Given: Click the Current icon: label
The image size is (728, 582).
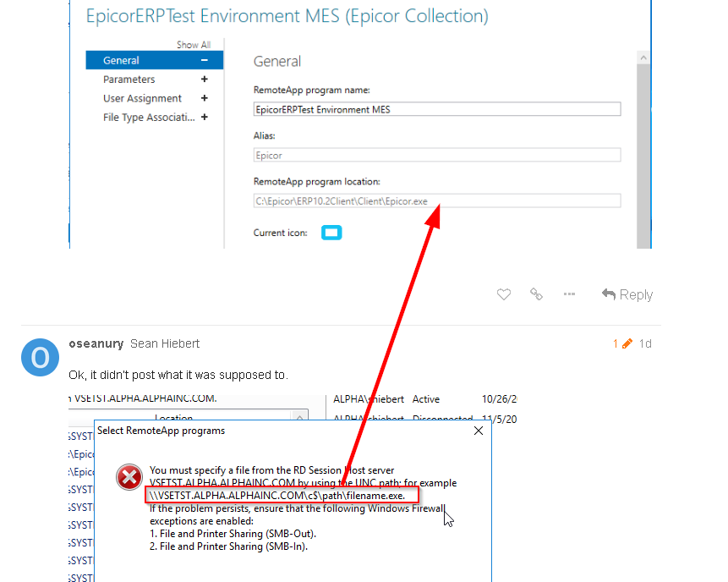Looking at the screenshot, I should pyautogui.click(x=281, y=233).
